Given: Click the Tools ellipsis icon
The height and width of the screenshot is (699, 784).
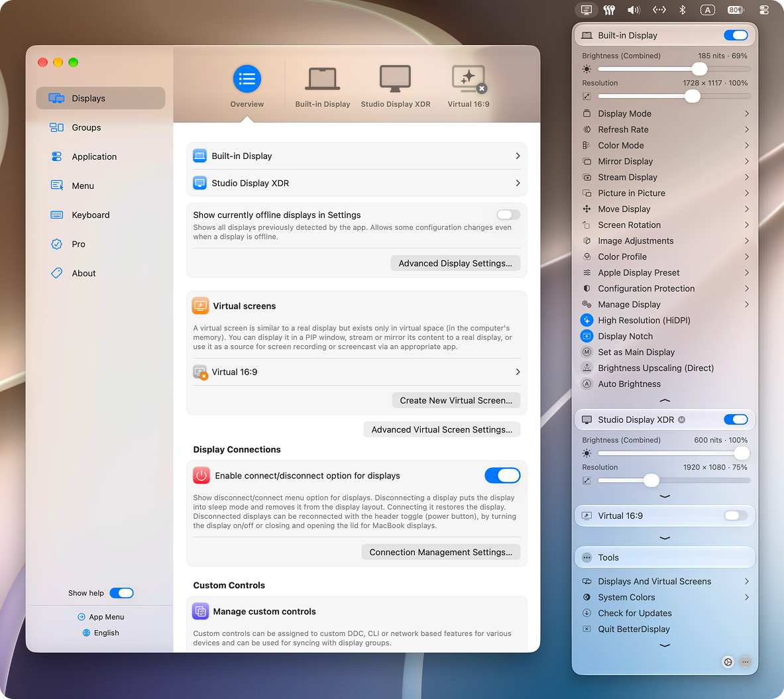Looking at the screenshot, I should point(587,557).
